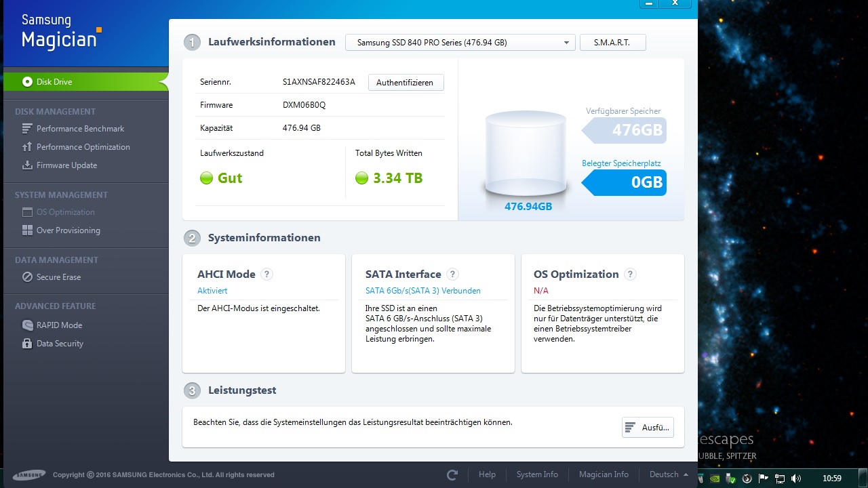
Task: Open the Help link
Action: (x=487, y=474)
